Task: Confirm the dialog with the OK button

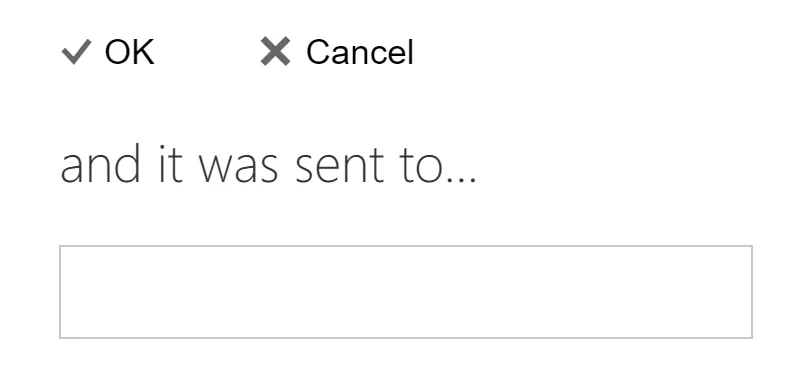Action: click(x=108, y=52)
